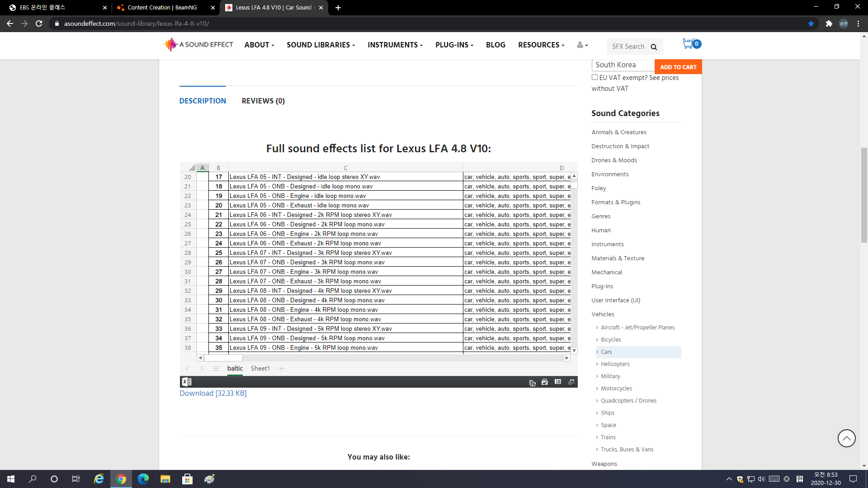Open the South Korea country dropdown
Screen dimensions: 868x488
pos(623,65)
